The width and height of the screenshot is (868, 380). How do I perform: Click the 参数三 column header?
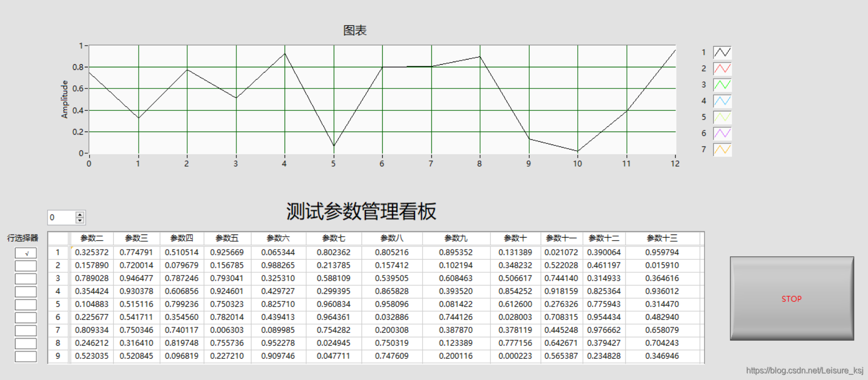pyautogui.click(x=137, y=238)
